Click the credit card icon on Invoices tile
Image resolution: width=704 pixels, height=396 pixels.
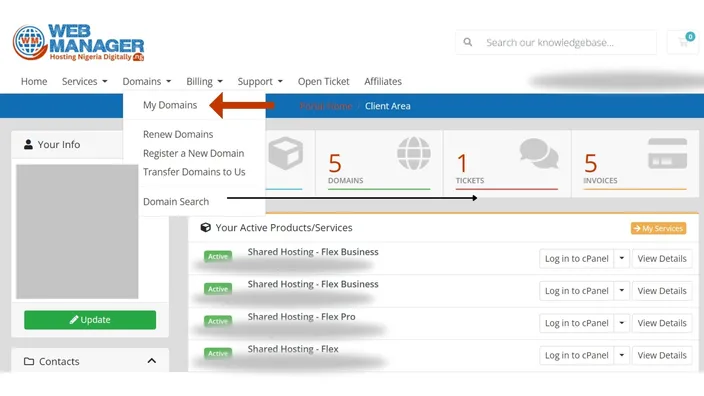click(667, 154)
